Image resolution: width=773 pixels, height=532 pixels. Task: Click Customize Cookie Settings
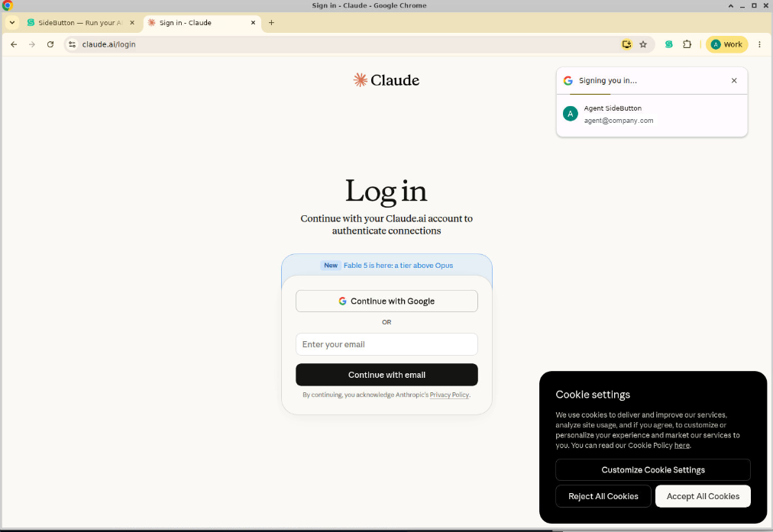(653, 470)
